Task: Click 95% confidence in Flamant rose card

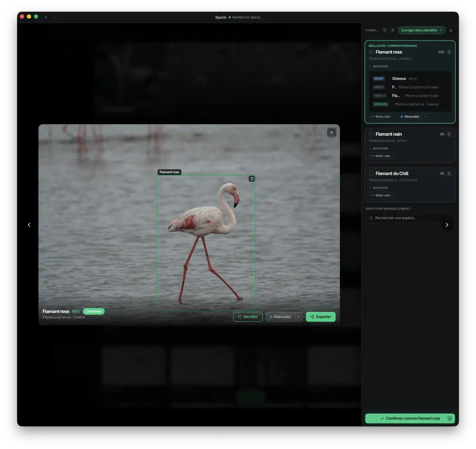Action: point(441,52)
